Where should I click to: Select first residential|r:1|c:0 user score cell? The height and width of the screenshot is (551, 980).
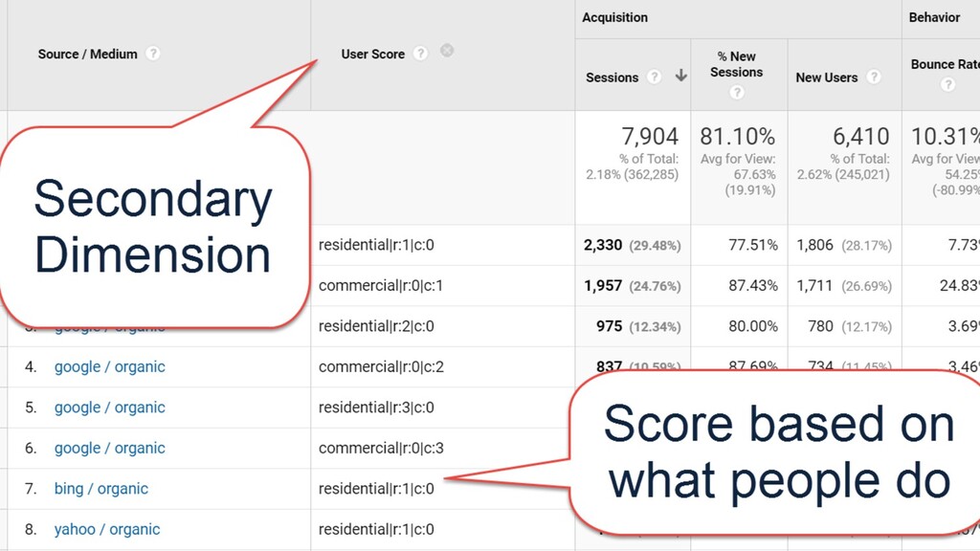click(x=376, y=245)
